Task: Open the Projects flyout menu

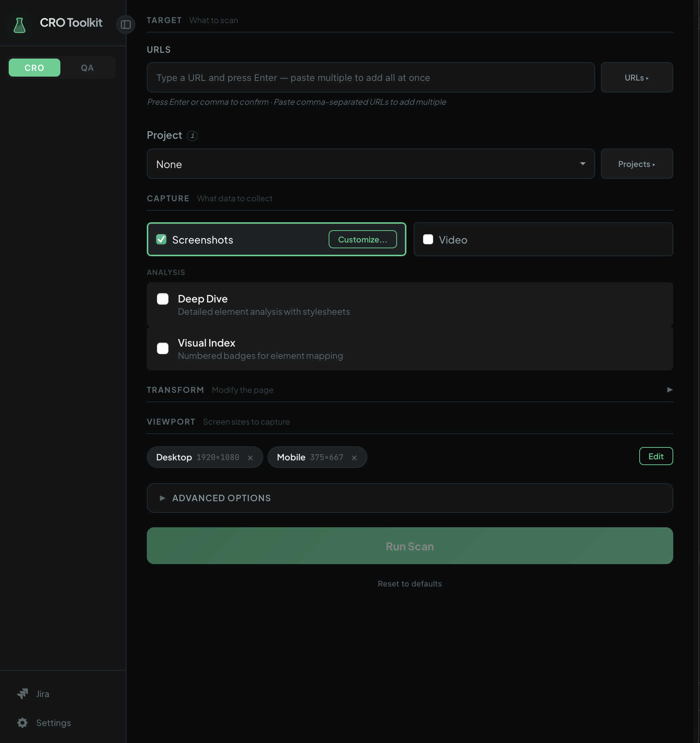Action: point(636,164)
